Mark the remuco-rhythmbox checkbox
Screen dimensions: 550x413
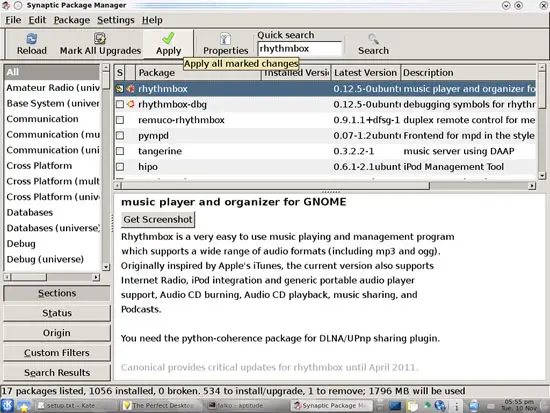120,120
